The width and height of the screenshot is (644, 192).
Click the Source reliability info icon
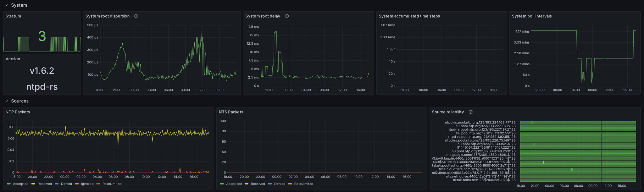[470, 112]
